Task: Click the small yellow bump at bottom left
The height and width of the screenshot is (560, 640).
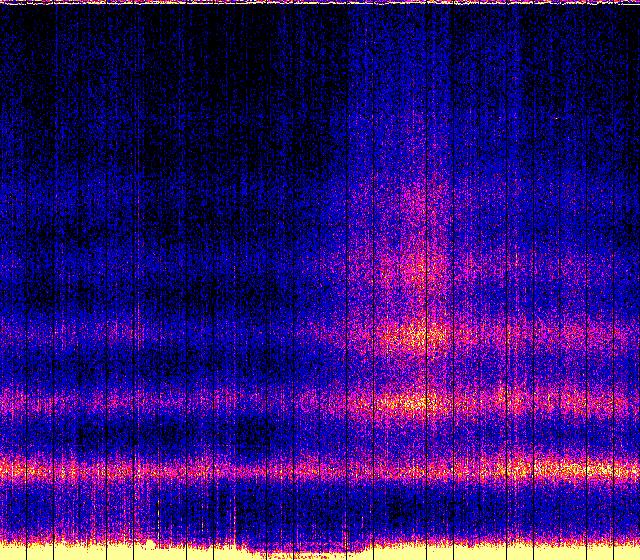Action: point(148,544)
